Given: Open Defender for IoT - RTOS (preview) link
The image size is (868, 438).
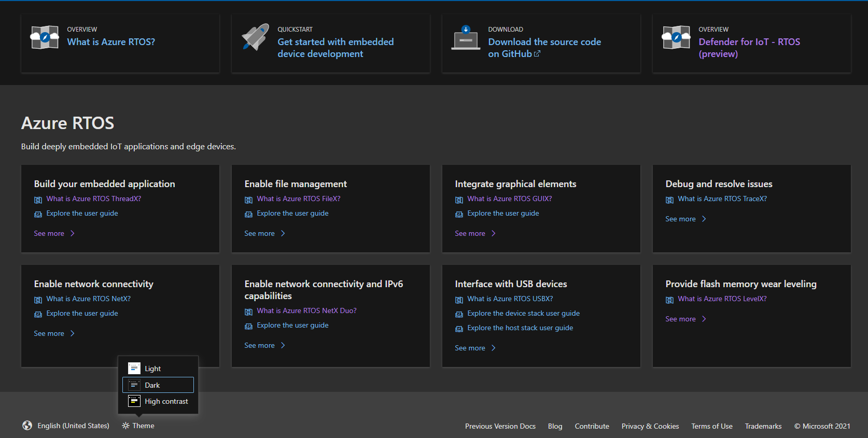Looking at the screenshot, I should (749, 48).
